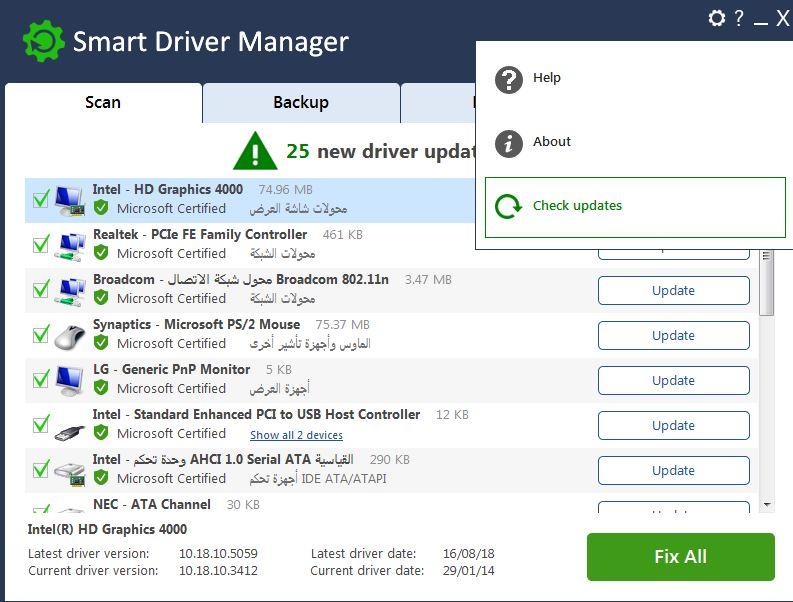Uncheck the Synaptics PS/2 Mouse checkbox
The width and height of the screenshot is (793, 602).
click(41, 333)
